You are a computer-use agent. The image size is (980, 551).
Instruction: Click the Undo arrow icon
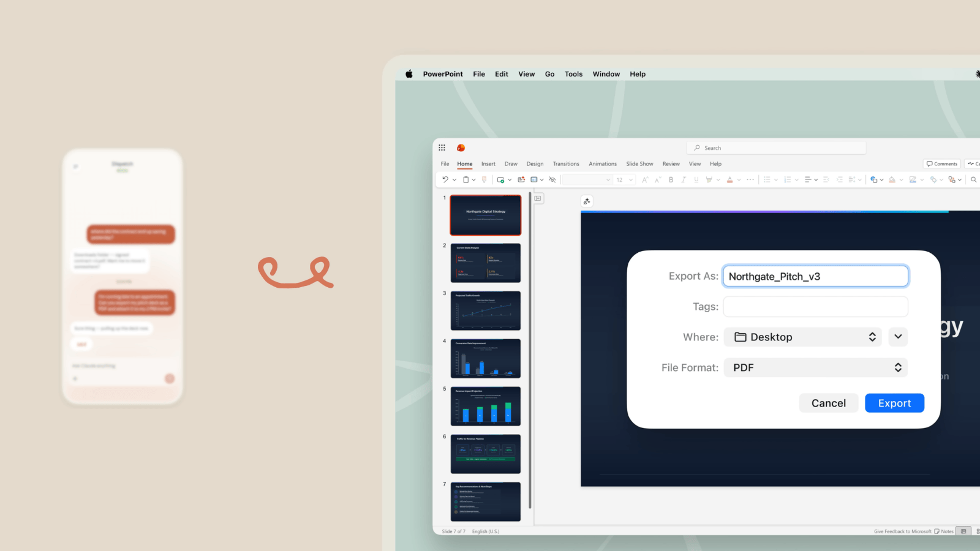tap(445, 179)
